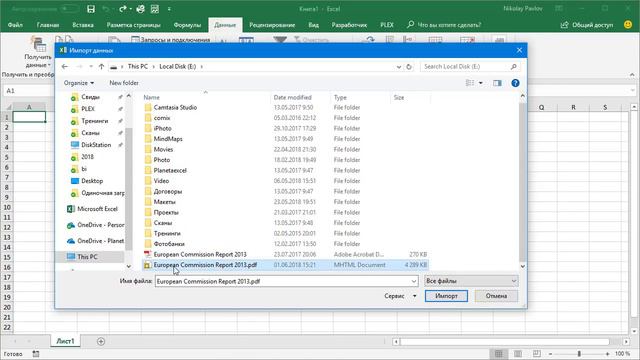Click the 'Tell me' search box
This screenshot has width=640, height=360.
[444, 25]
